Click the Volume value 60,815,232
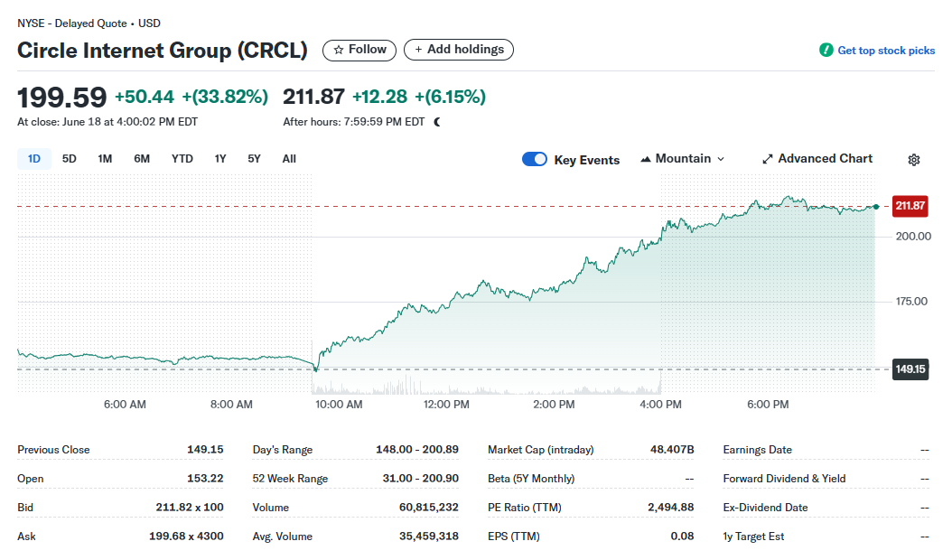 coord(429,507)
